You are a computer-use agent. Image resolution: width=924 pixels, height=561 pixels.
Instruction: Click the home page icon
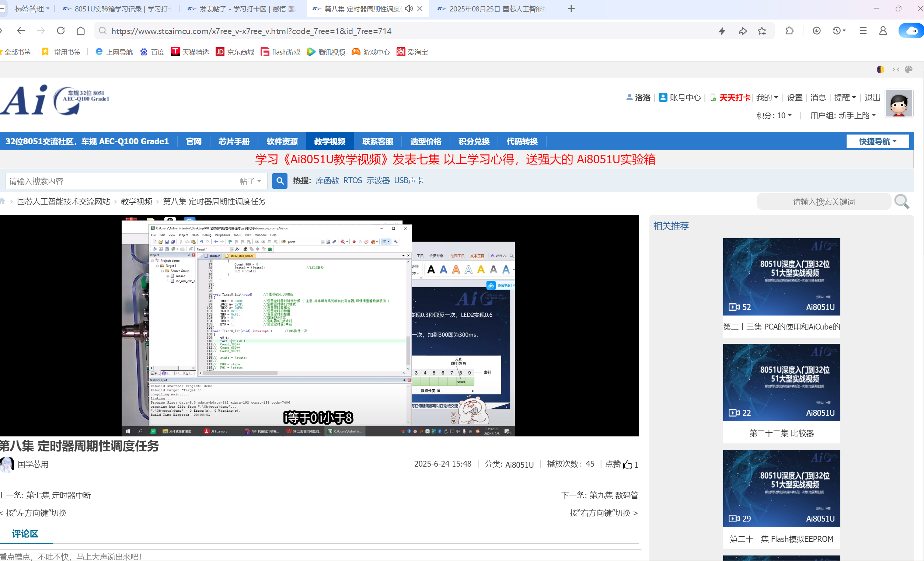coord(81,31)
